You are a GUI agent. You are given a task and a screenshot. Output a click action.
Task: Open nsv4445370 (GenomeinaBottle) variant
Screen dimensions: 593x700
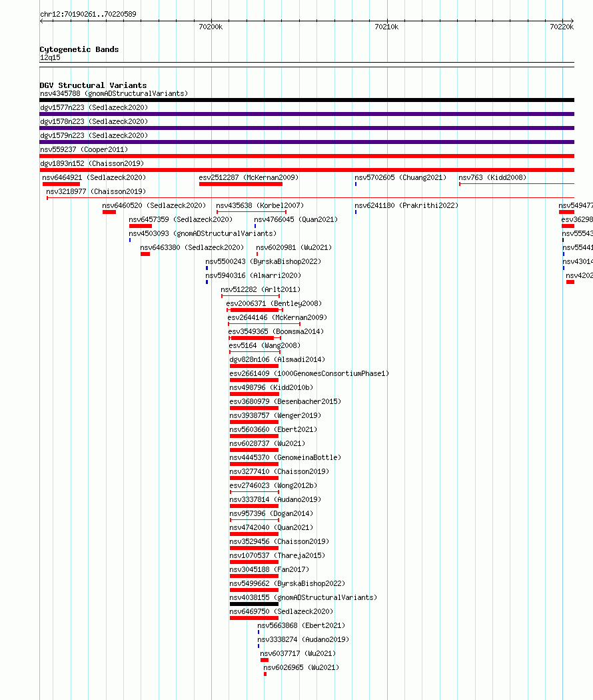(285, 457)
